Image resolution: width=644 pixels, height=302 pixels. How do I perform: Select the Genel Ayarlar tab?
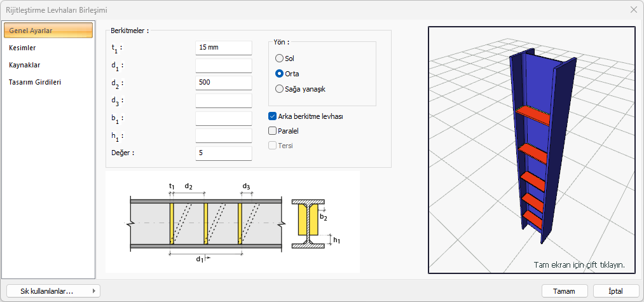tap(48, 31)
